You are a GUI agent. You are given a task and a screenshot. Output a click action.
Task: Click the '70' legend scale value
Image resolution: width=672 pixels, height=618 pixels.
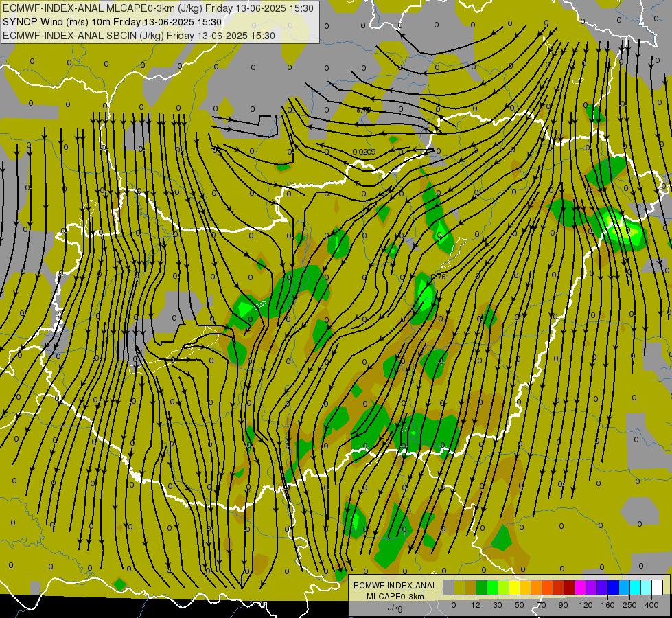pyautogui.click(x=542, y=605)
